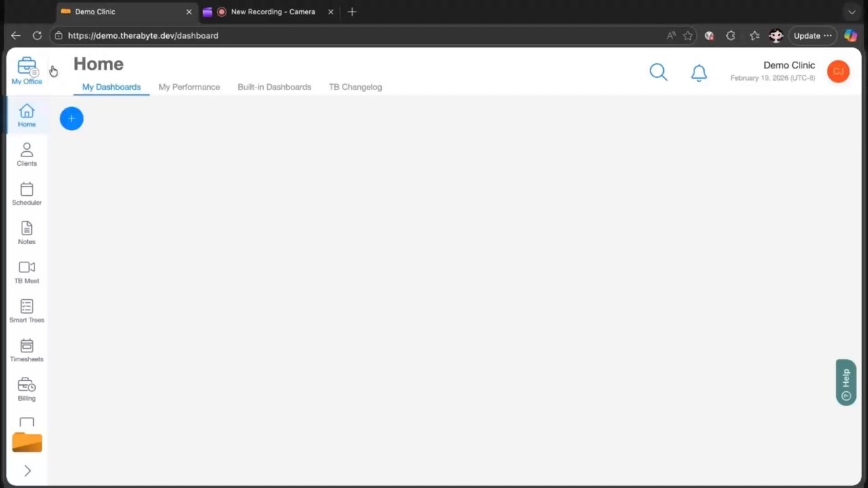Image resolution: width=868 pixels, height=488 pixels.
Task: Open the Clients section
Action: point(26,155)
